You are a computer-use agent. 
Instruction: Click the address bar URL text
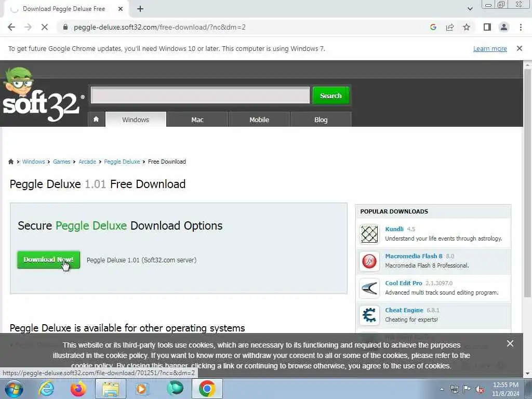point(159,27)
